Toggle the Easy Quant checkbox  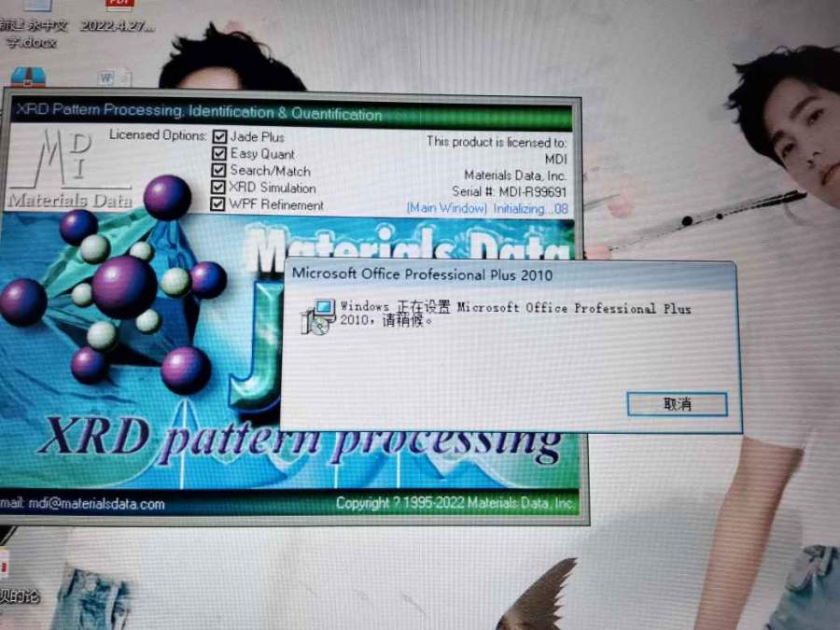[218, 153]
